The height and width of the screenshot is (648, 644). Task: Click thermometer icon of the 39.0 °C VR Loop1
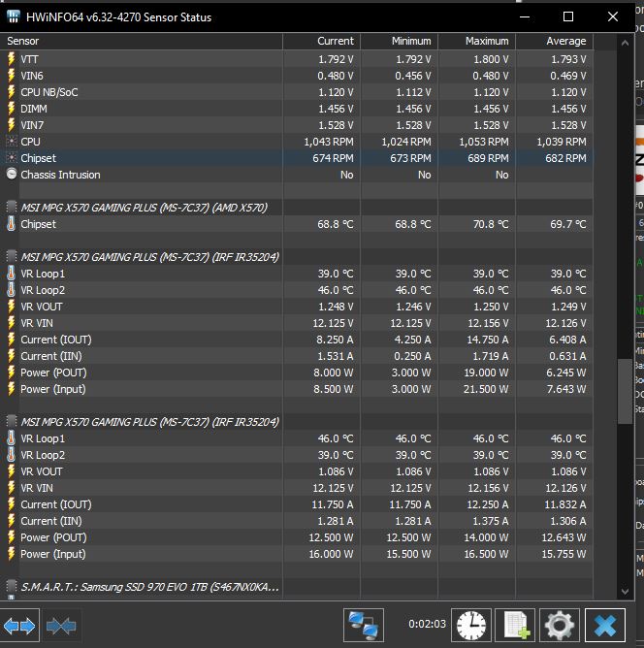(12, 274)
